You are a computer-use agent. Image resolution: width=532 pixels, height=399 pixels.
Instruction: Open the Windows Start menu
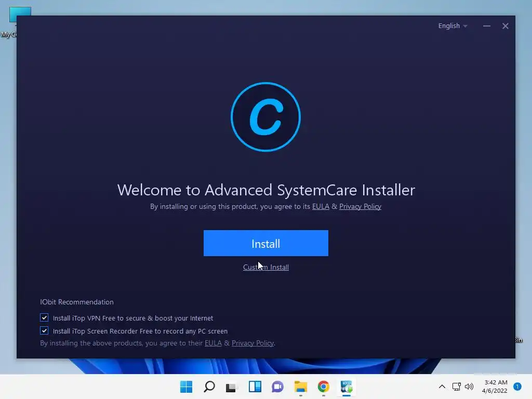186,387
